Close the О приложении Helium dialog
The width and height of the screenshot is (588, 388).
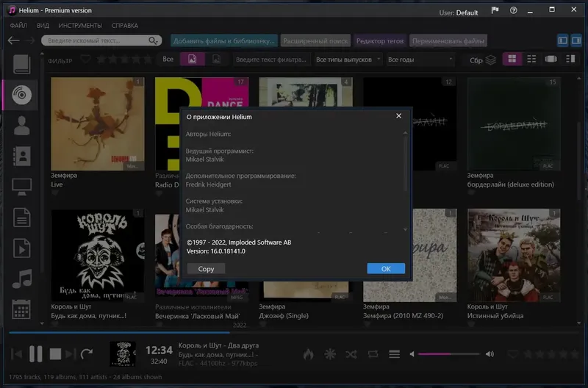[x=398, y=116]
